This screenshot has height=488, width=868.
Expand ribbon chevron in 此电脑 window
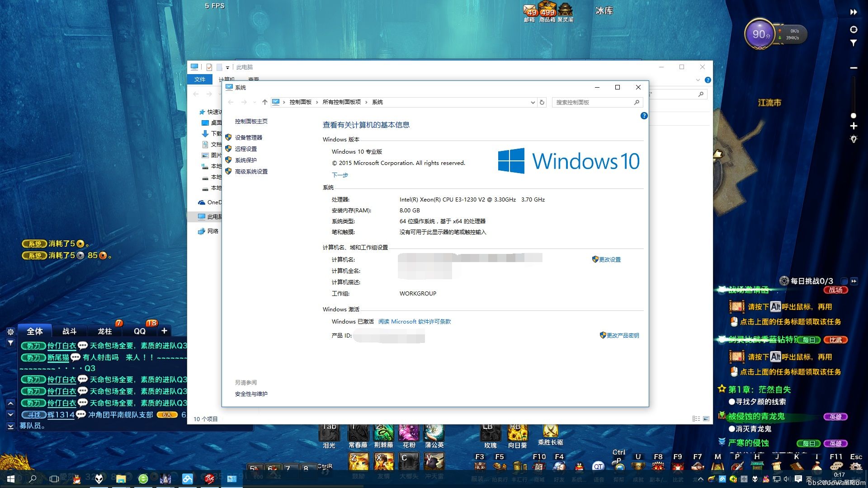coord(698,80)
